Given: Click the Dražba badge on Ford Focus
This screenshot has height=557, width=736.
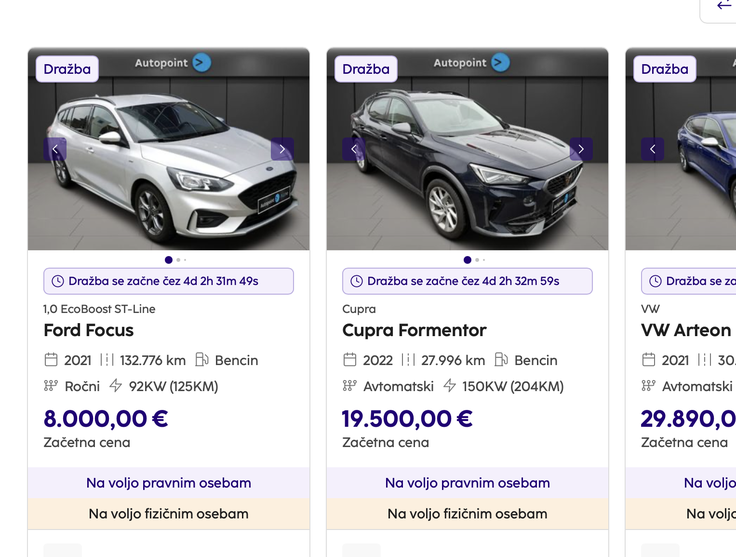Looking at the screenshot, I should tap(67, 69).
